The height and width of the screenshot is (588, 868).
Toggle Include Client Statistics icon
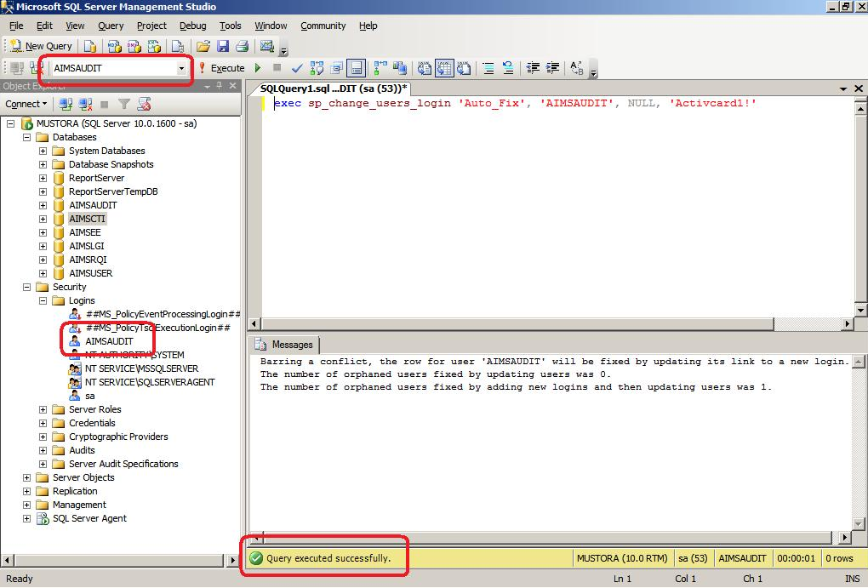point(400,68)
